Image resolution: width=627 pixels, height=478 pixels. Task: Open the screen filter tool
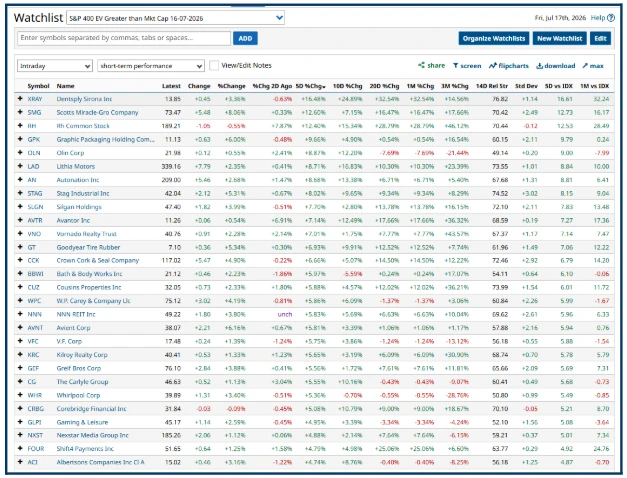click(467, 66)
